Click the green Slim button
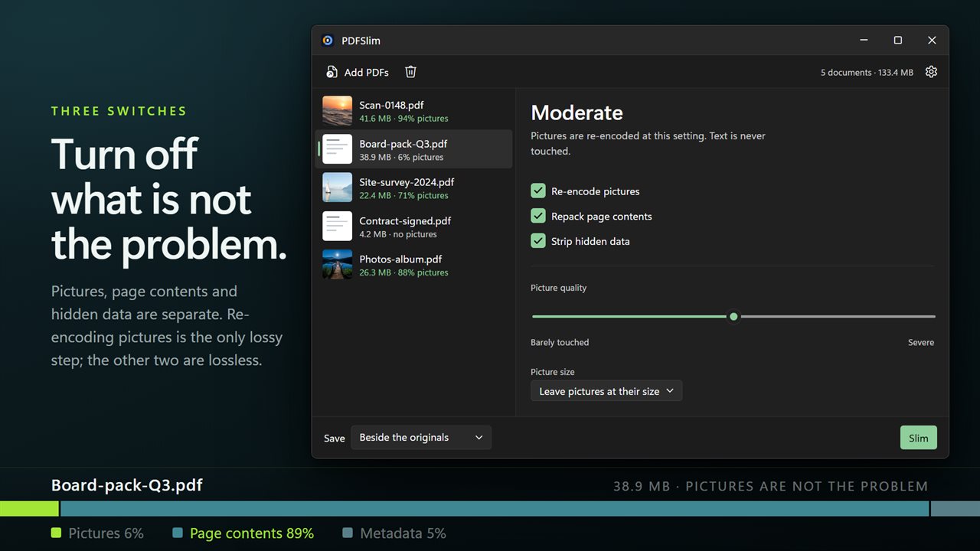This screenshot has height=551, width=980. [919, 438]
